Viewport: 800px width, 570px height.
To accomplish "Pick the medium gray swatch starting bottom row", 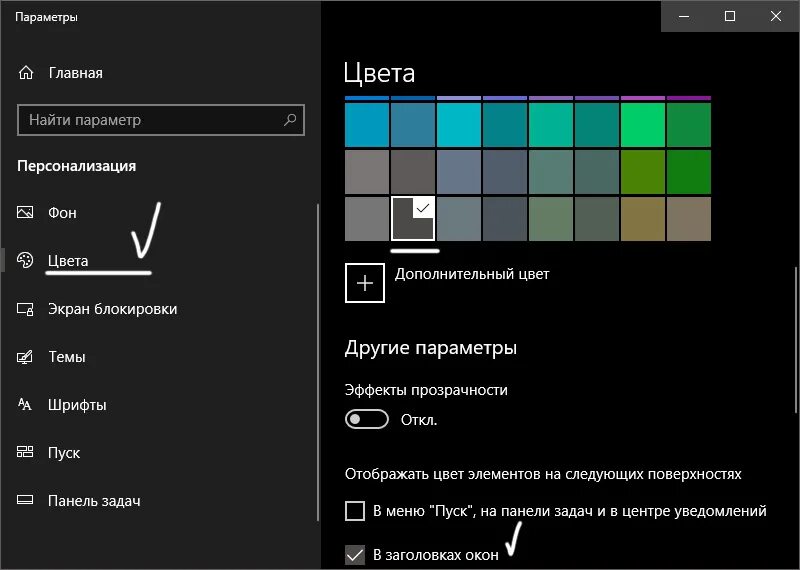I will pyautogui.click(x=367, y=219).
